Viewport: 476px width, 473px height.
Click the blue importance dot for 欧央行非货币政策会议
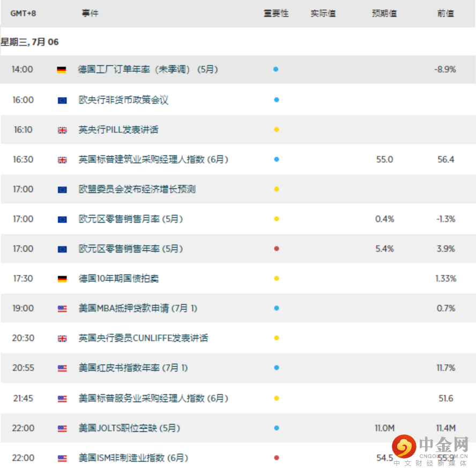click(x=277, y=100)
